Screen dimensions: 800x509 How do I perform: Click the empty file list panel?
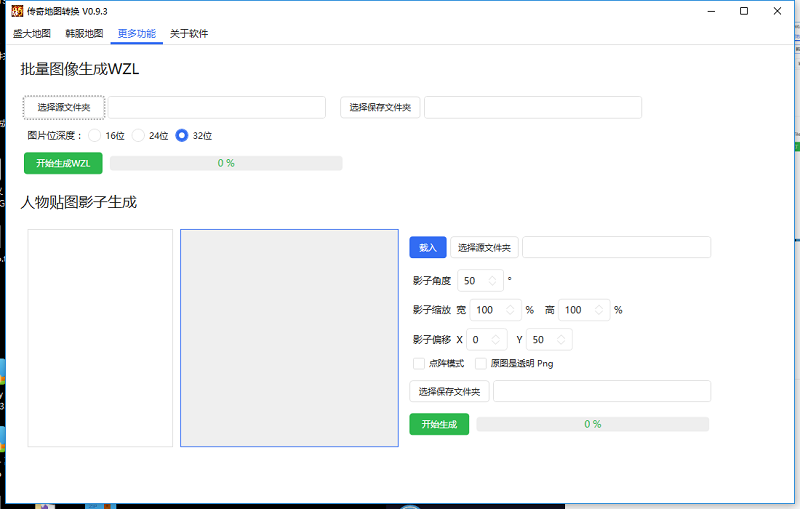[x=100, y=338]
